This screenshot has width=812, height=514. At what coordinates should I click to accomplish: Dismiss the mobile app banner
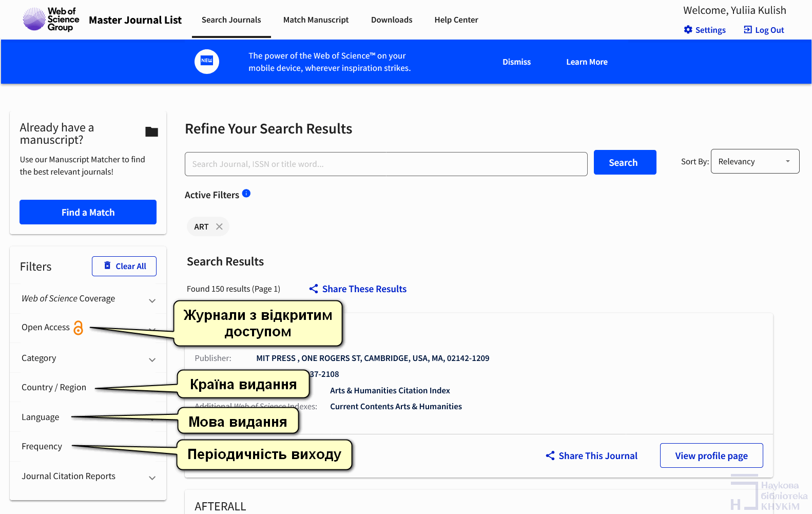coord(516,62)
